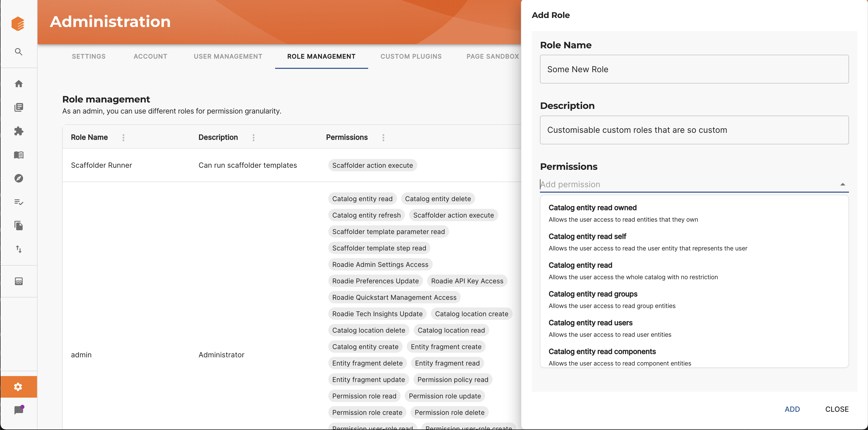The height and width of the screenshot is (430, 868).
Task: Click the data import/export icon in sidebar
Action: click(x=18, y=248)
